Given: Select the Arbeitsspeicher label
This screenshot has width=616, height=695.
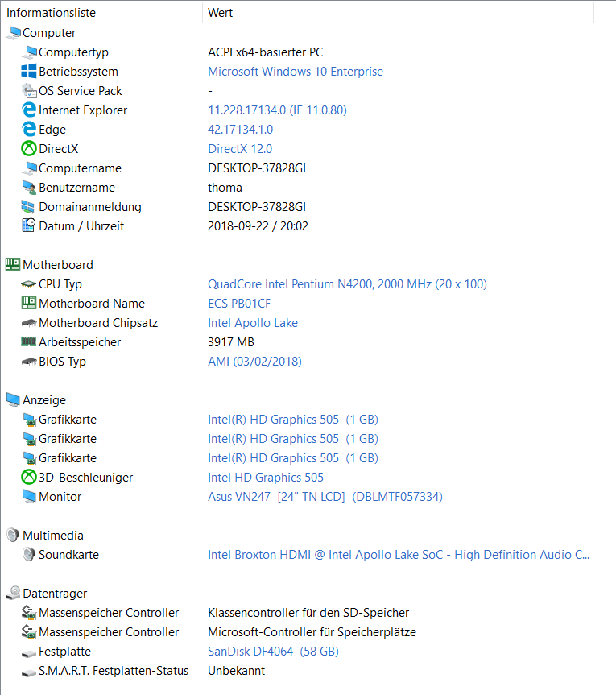Looking at the screenshot, I should point(80,342).
